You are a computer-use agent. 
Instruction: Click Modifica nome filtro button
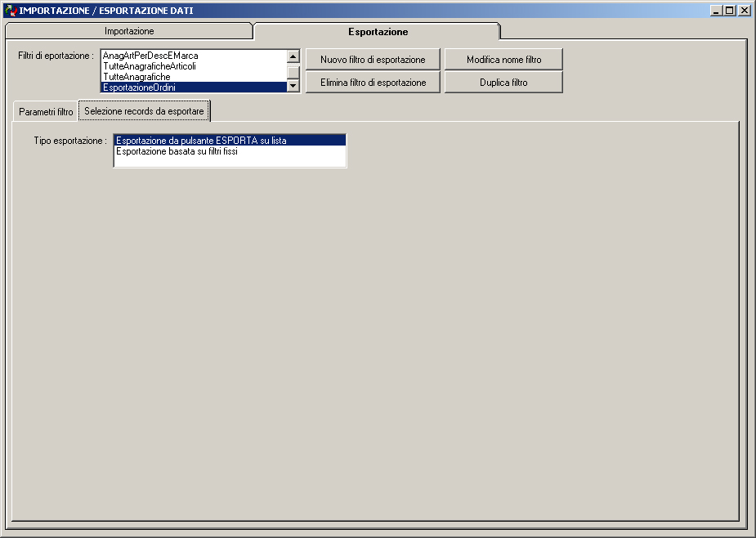[503, 60]
